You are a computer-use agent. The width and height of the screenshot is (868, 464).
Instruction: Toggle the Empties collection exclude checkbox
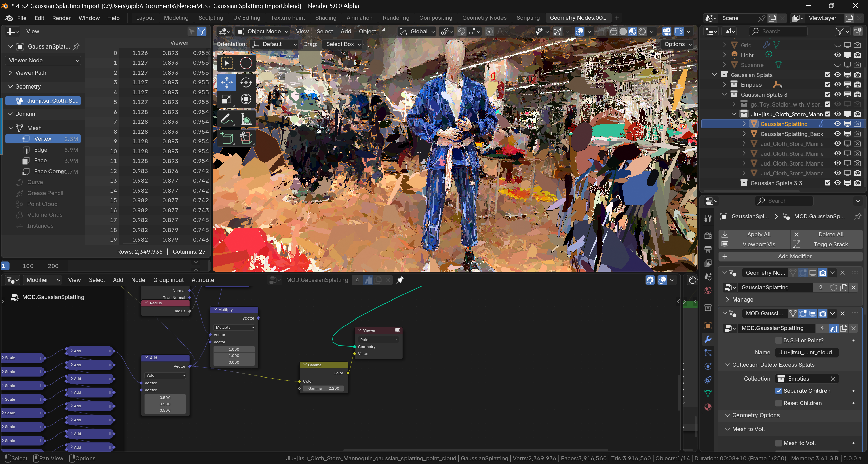(828, 84)
